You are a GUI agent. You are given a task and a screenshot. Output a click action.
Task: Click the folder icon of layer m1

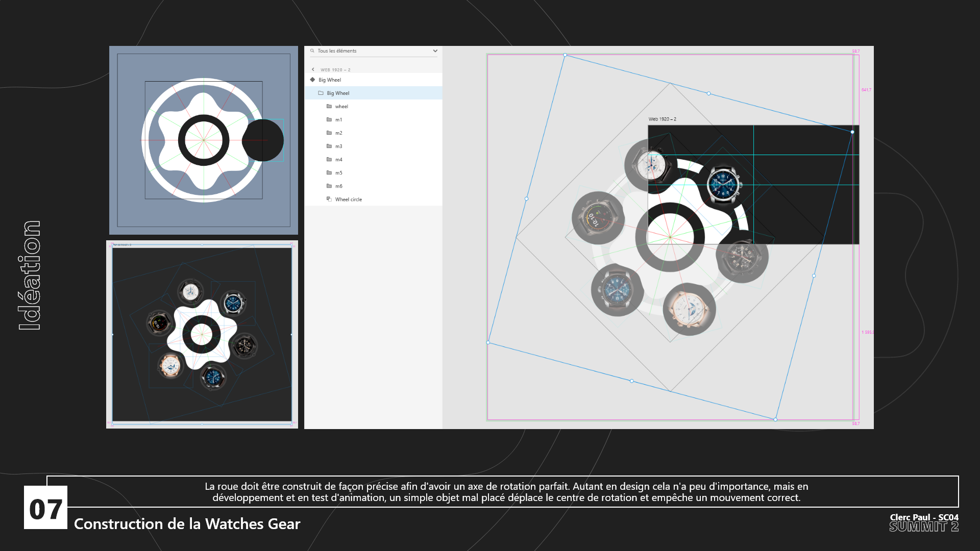(329, 119)
